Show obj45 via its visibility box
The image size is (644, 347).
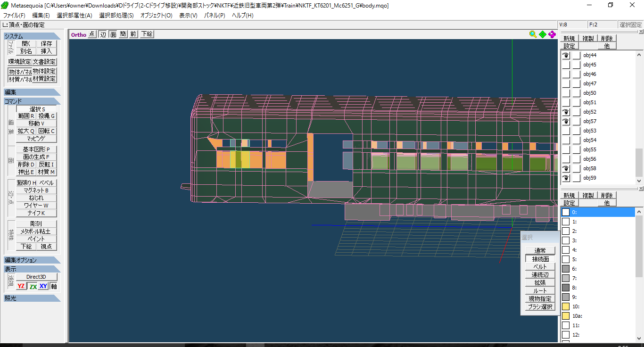click(566, 65)
